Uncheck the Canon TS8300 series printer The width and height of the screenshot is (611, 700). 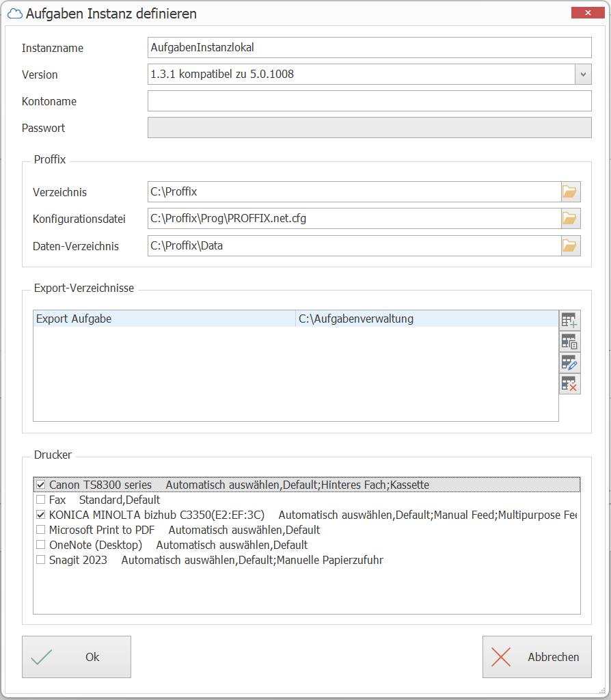(40, 485)
